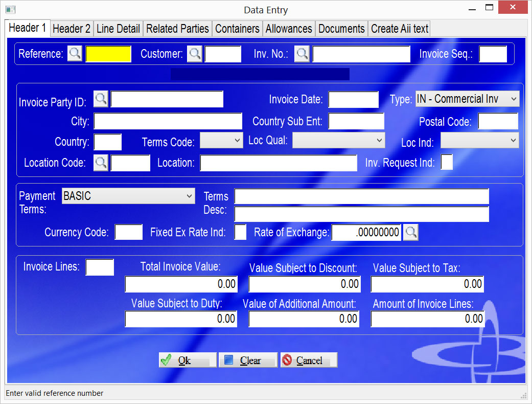The image size is (532, 404).
Task: Toggle the Fixed Ex Rate Ind checkbox
Action: (240, 232)
